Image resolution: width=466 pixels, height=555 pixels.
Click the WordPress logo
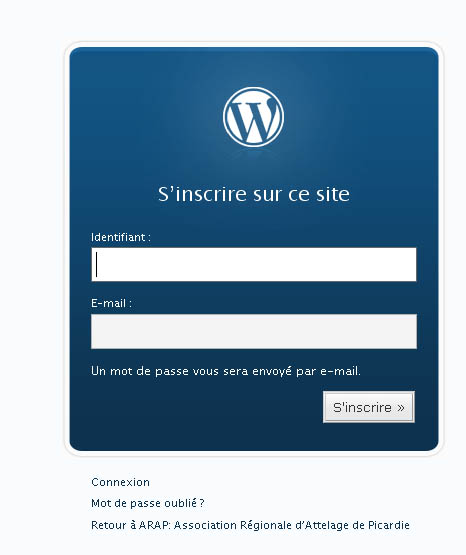pos(253,117)
